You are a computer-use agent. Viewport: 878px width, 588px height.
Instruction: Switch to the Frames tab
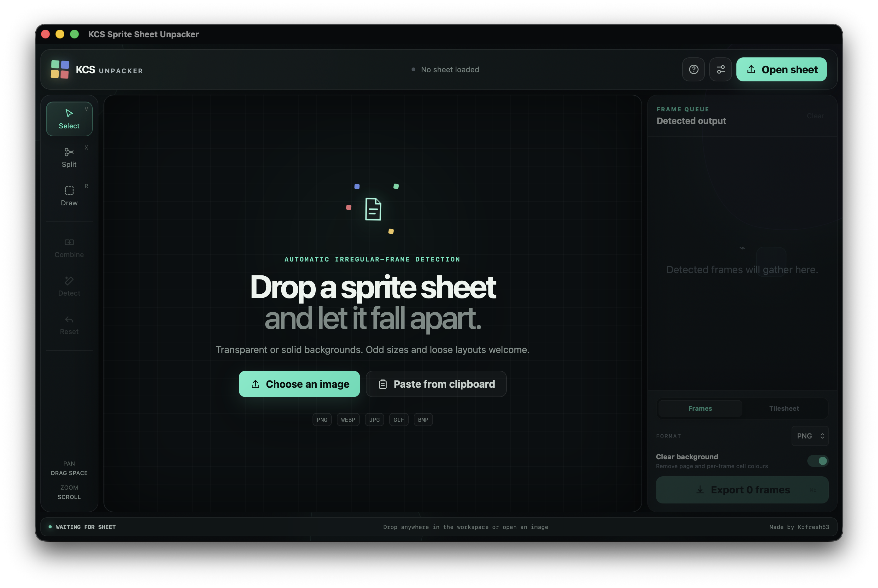pos(700,409)
